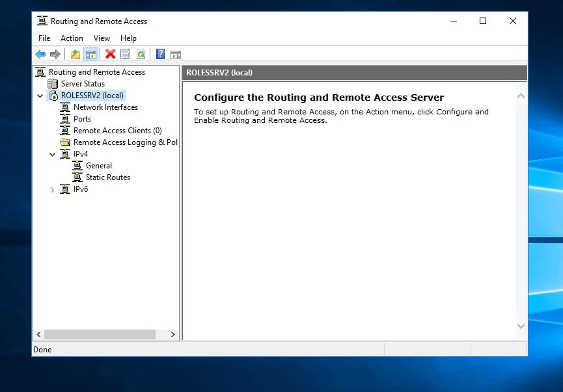Click the Forward navigation arrow
This screenshot has height=392, width=563.
[x=56, y=54]
